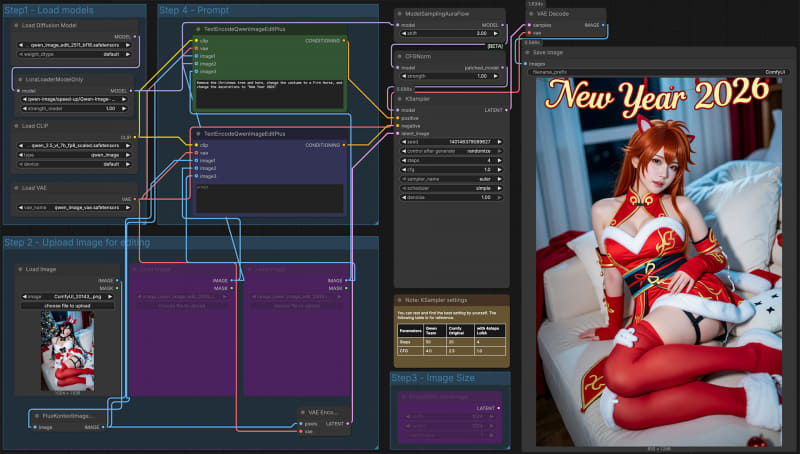
Task: Open the LoRA file combo in LoraLoaderModelOnly
Action: pyautogui.click(x=74, y=99)
